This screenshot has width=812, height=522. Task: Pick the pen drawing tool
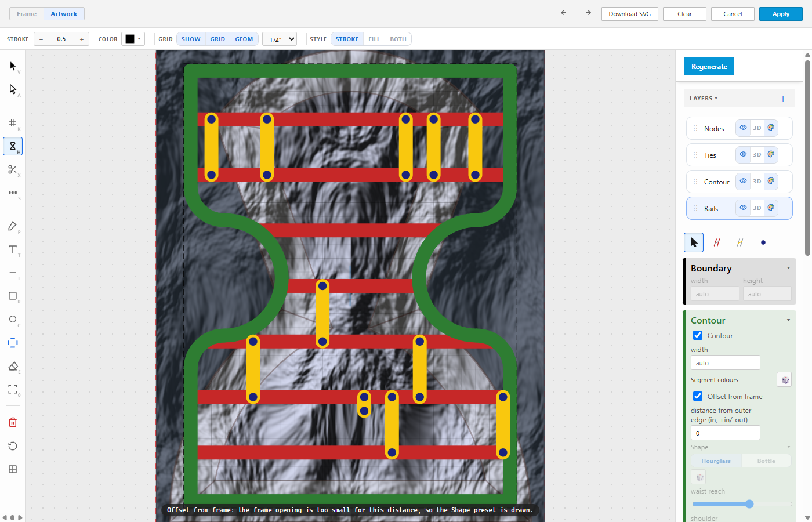pos(13,226)
